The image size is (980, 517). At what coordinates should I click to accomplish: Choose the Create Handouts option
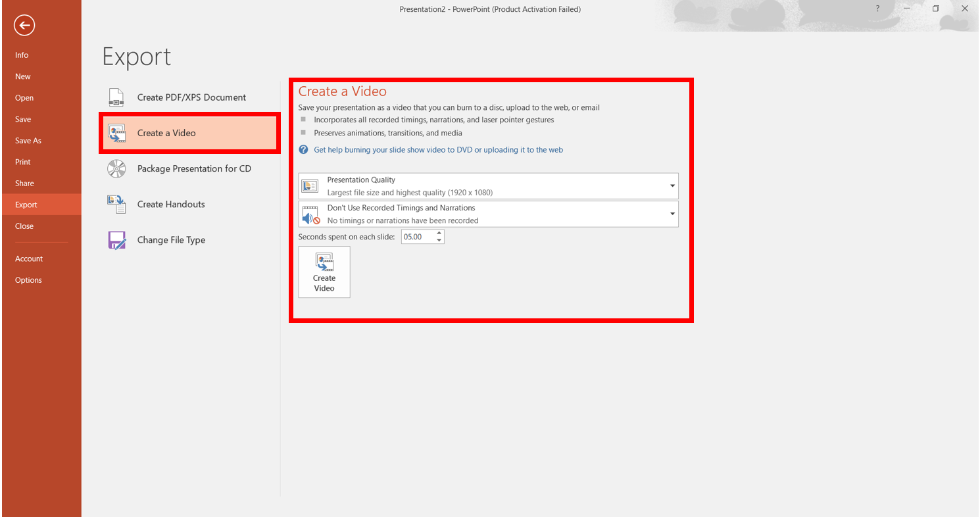click(x=189, y=205)
